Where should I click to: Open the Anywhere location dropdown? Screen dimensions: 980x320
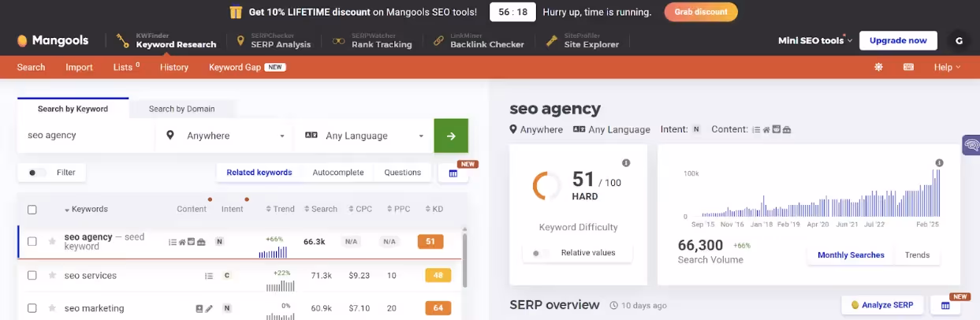(225, 136)
